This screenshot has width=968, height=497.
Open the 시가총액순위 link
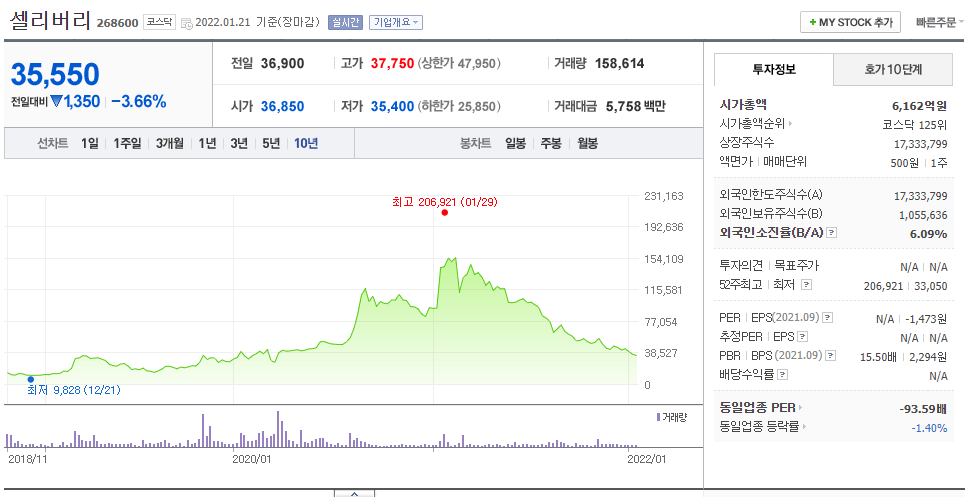(x=756, y=123)
